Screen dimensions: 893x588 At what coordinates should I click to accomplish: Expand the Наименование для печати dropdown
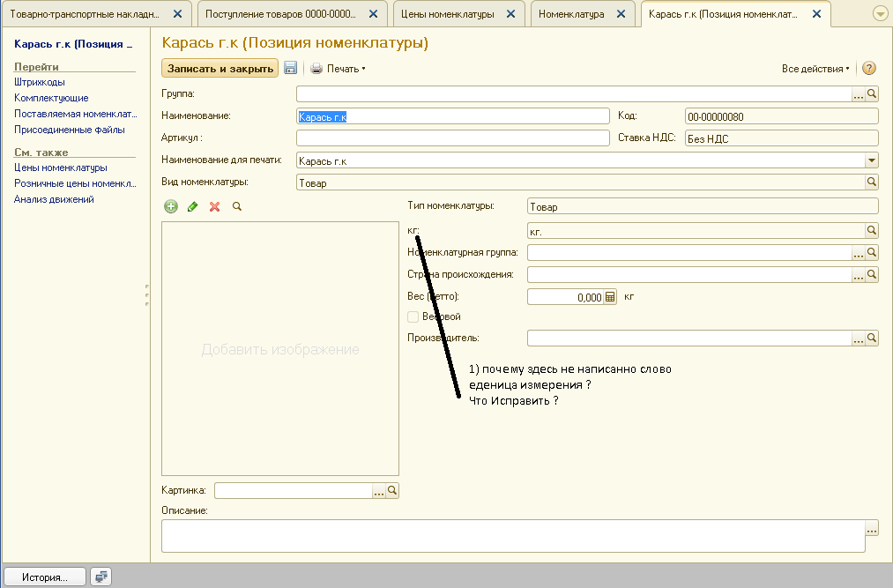pyautogui.click(x=872, y=160)
